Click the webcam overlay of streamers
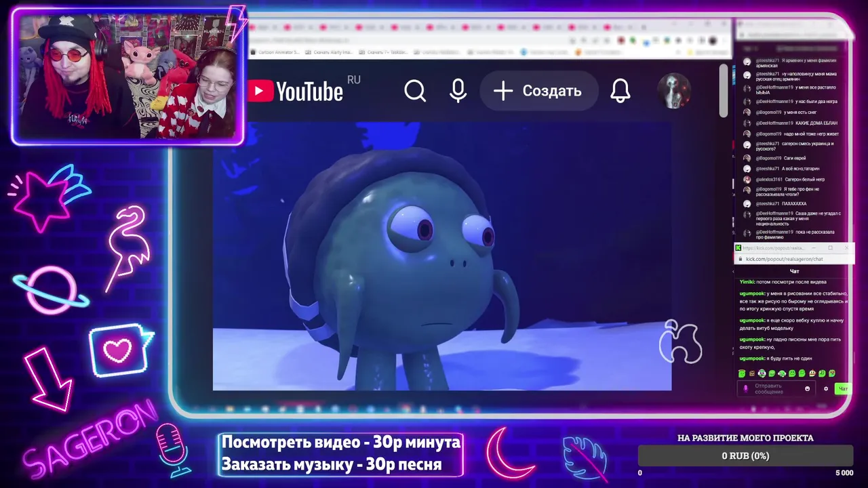The width and height of the screenshot is (868, 488). click(x=127, y=77)
